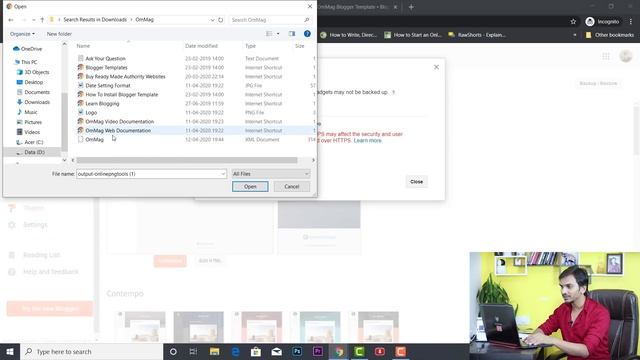Open the Music folder in sidebar

pos(27,112)
